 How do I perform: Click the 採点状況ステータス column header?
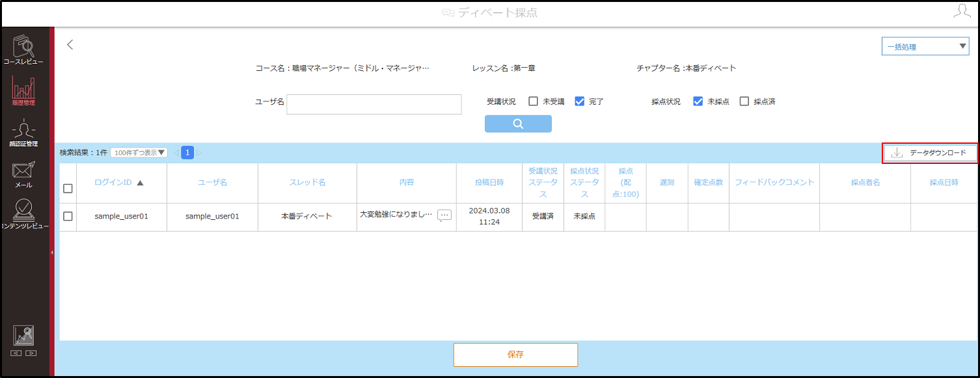tap(584, 183)
